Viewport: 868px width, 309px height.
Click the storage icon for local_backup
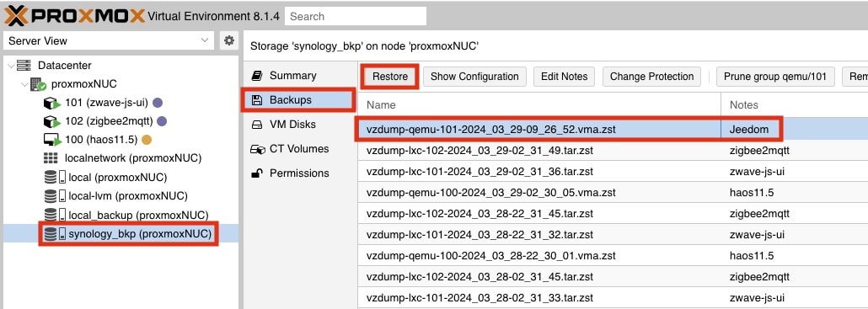pos(55,215)
